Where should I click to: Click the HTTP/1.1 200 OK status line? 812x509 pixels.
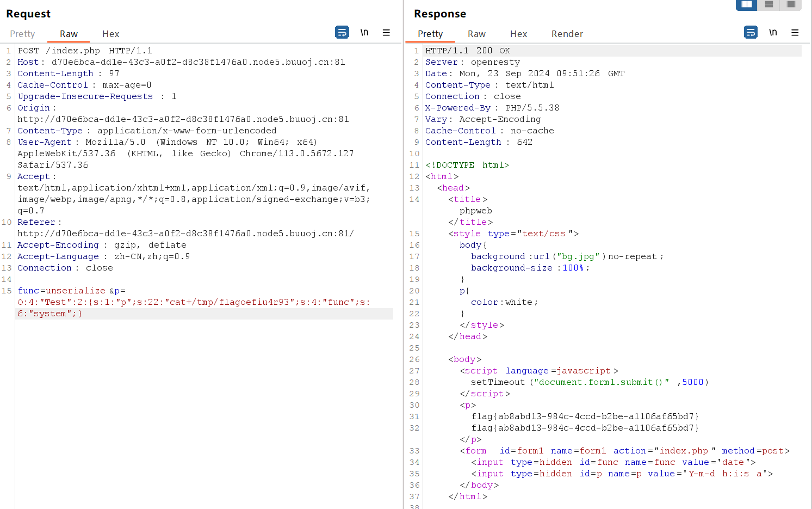click(x=468, y=51)
